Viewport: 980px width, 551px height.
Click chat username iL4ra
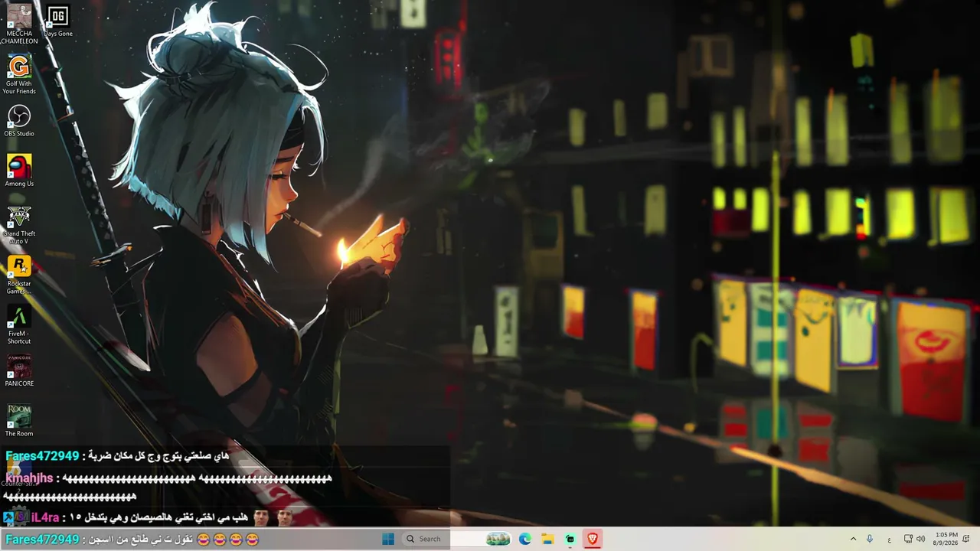click(x=45, y=517)
